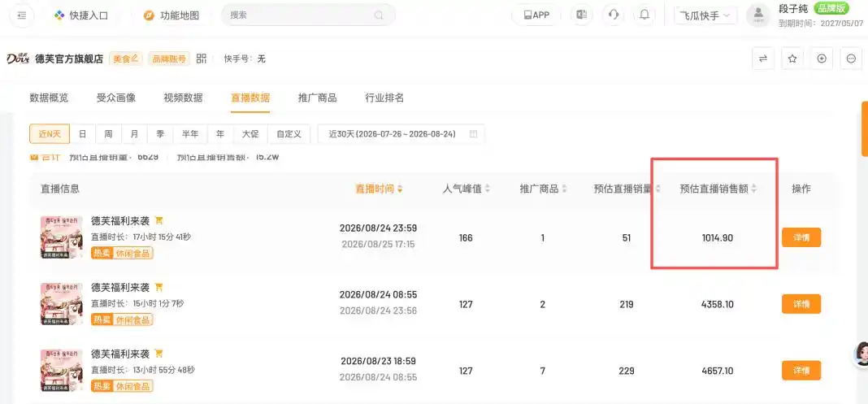The width and height of the screenshot is (868, 404).
Task: Click the user avatar icon
Action: [x=758, y=15]
